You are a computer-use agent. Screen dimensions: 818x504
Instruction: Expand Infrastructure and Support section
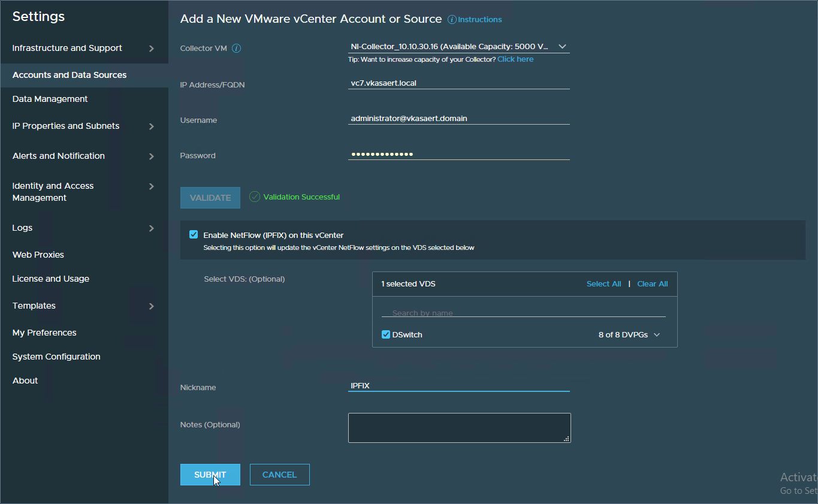click(x=151, y=49)
